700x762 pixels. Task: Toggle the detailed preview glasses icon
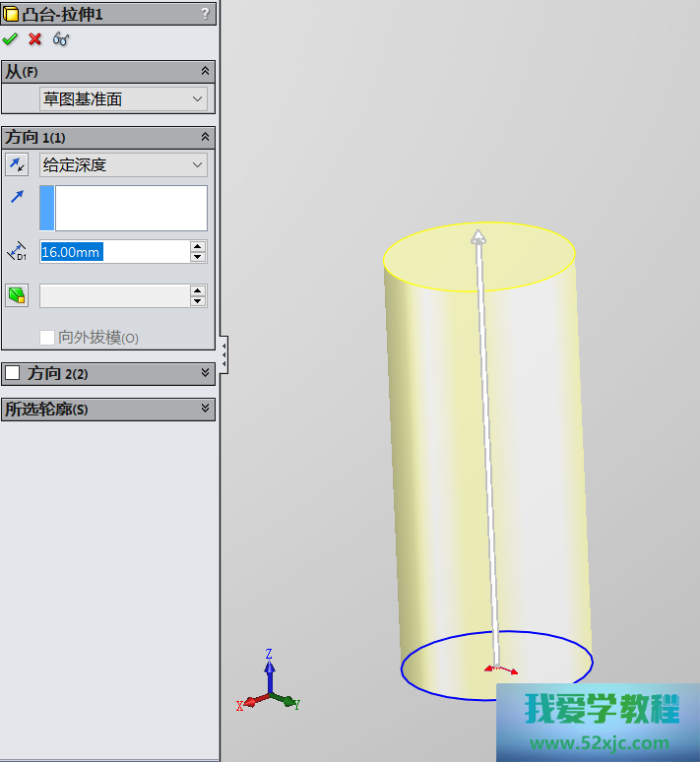point(61,39)
